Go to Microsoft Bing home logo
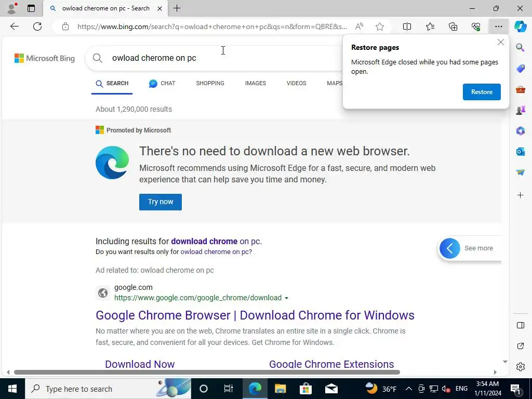Viewport: 532px width, 399px height. (45, 58)
